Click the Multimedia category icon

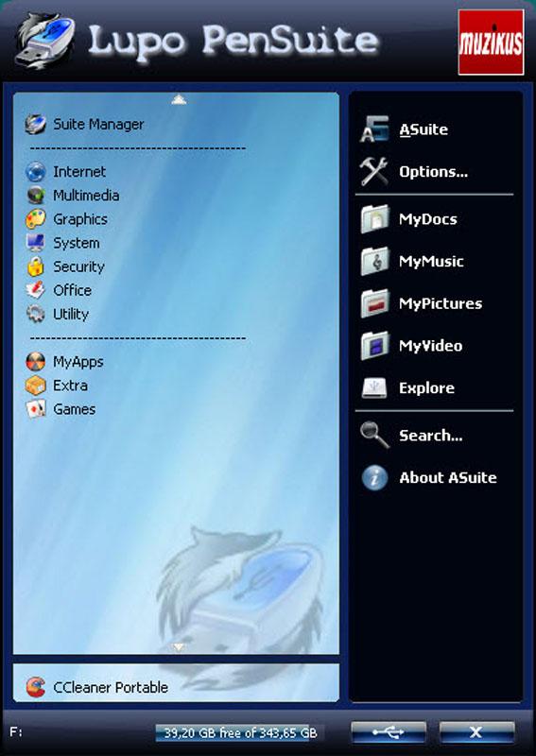[x=36, y=196]
